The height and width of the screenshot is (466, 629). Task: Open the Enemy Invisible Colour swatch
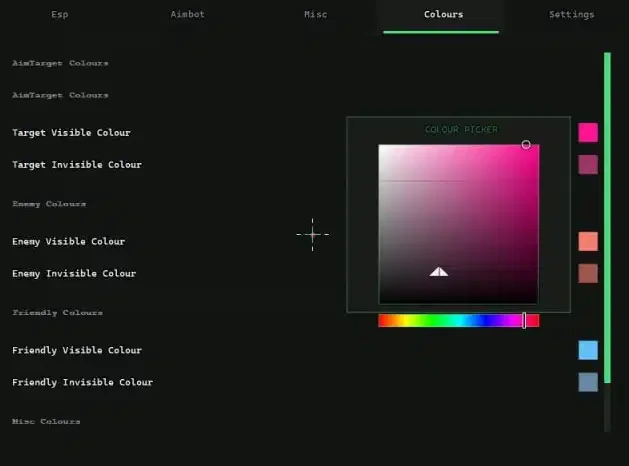tap(588, 274)
